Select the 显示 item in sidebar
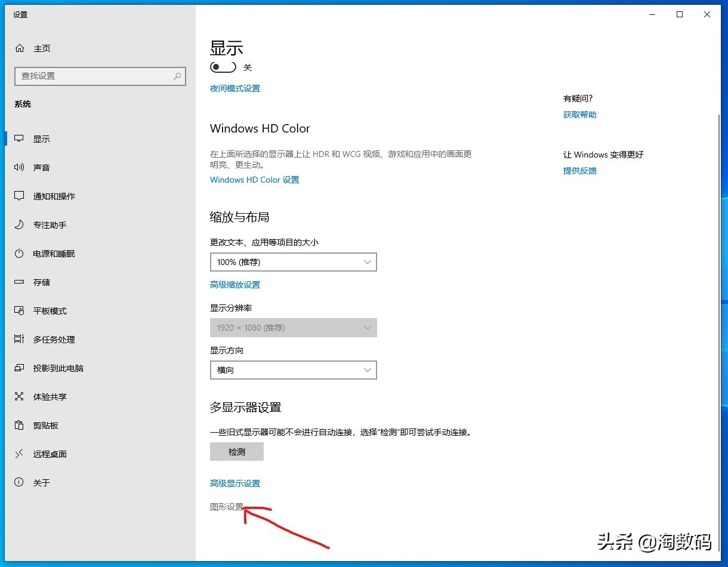The height and width of the screenshot is (567, 728). [42, 138]
